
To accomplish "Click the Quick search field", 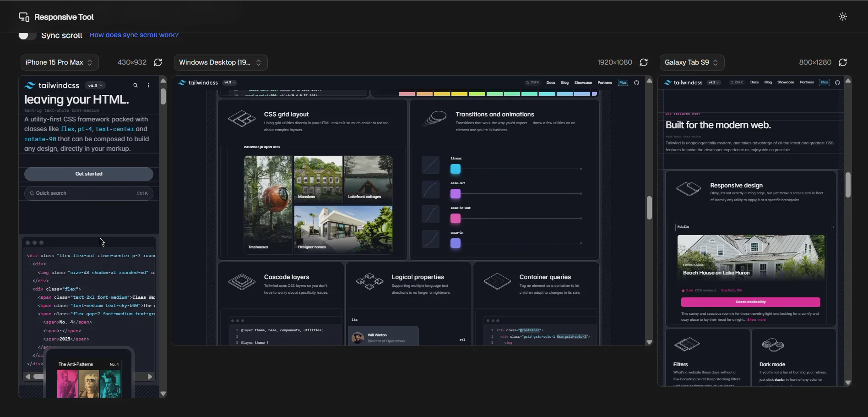I will (x=89, y=193).
